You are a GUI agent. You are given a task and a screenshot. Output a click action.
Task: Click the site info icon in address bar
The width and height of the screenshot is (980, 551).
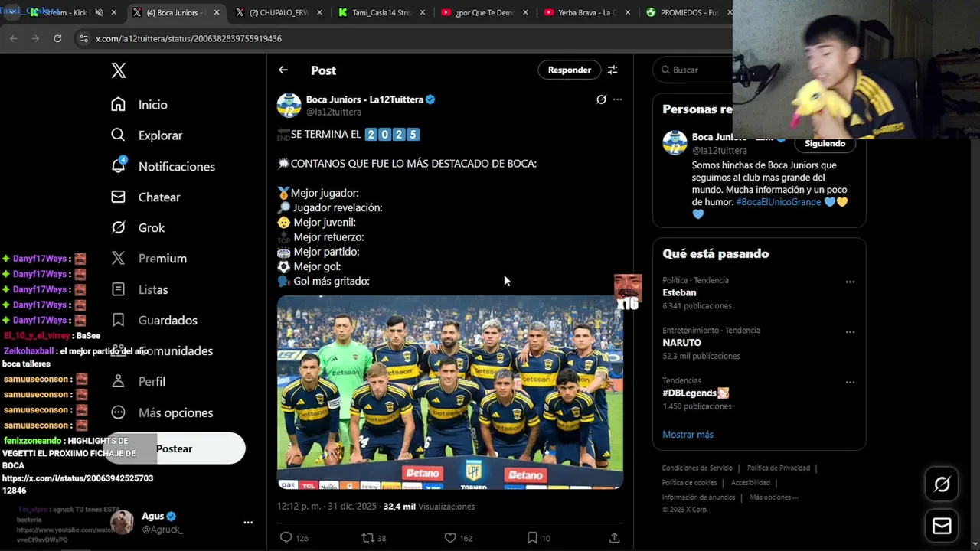(83, 38)
